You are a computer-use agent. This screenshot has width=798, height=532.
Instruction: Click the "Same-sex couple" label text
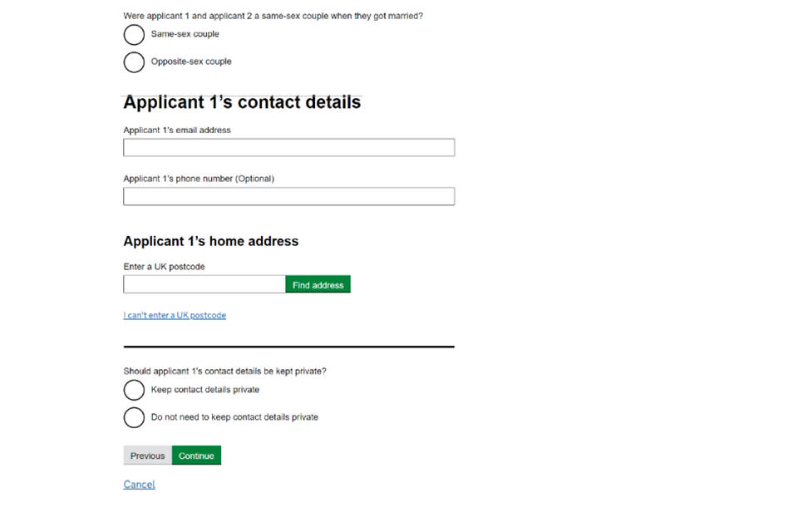[185, 34]
